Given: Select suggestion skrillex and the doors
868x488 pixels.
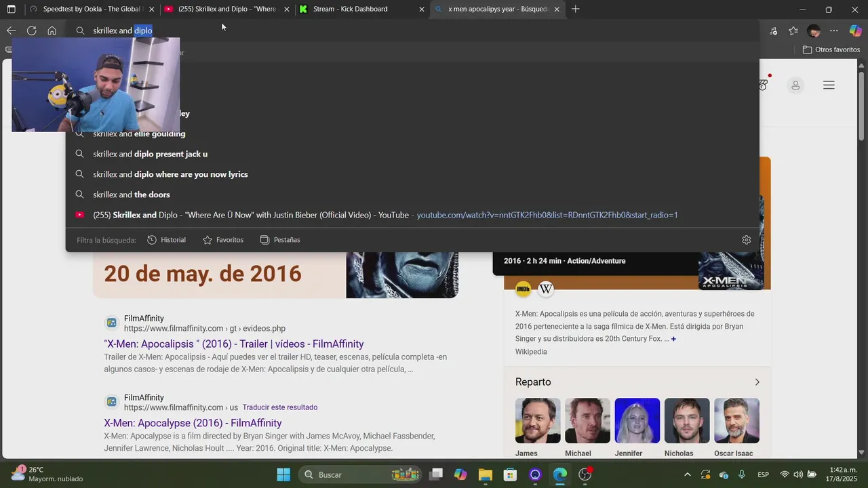Looking at the screenshot, I should pyautogui.click(x=412, y=195).
